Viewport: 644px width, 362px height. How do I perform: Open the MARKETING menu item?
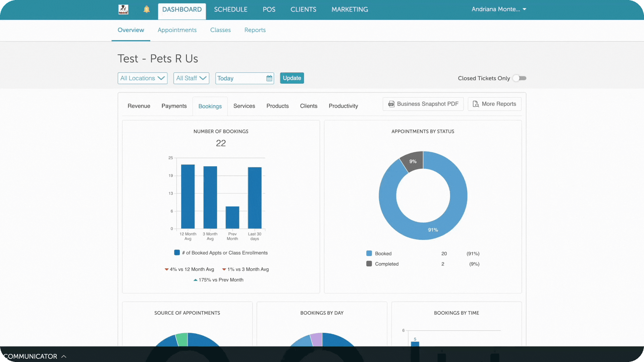pyautogui.click(x=350, y=9)
